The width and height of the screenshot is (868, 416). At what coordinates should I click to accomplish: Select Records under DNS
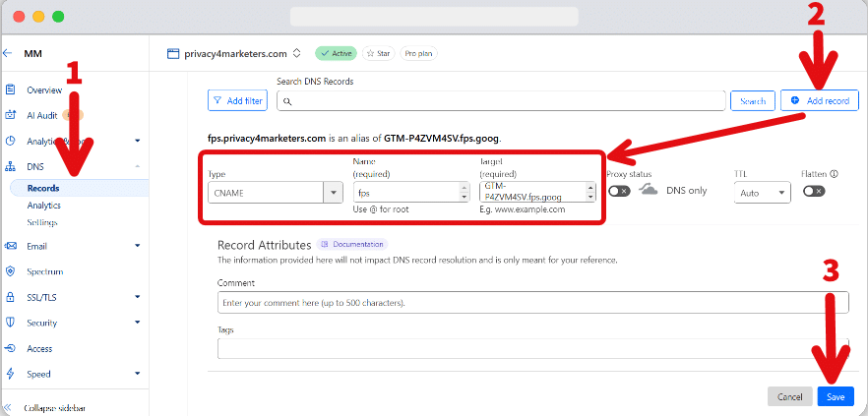43,188
